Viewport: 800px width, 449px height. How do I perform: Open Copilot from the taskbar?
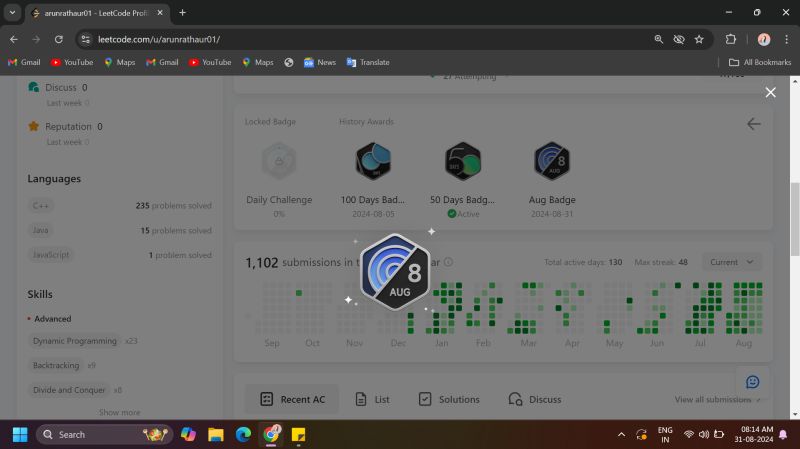tap(188, 435)
